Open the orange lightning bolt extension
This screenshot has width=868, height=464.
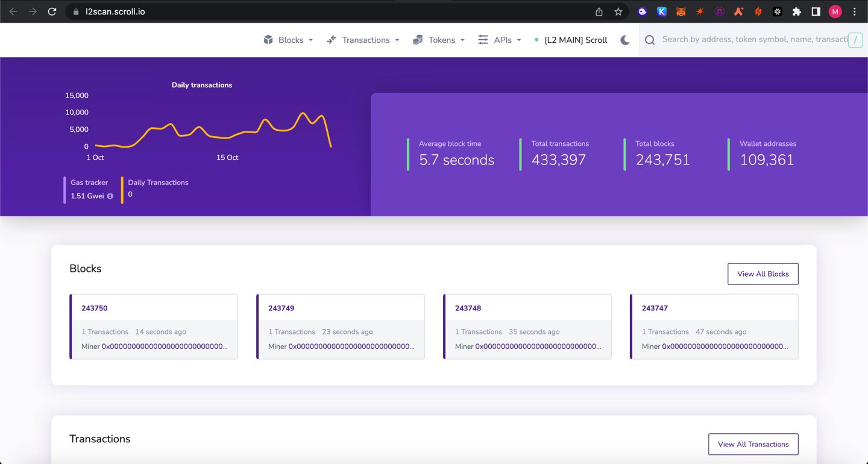click(758, 11)
